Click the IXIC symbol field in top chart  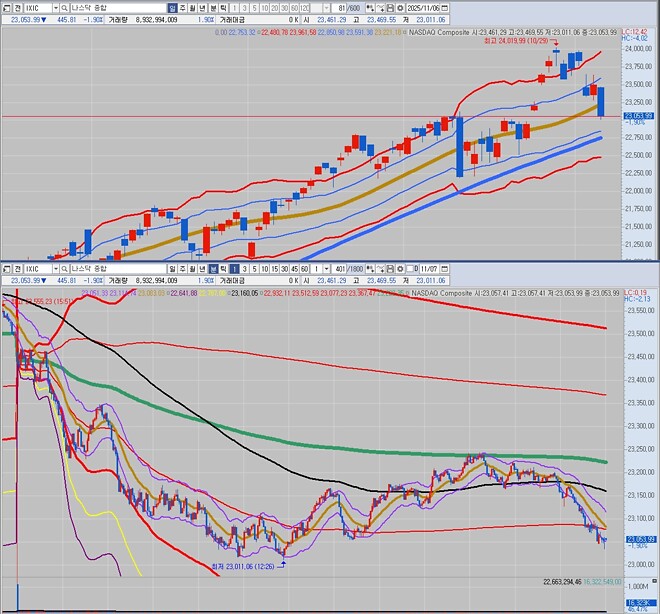pyautogui.click(x=38, y=8)
